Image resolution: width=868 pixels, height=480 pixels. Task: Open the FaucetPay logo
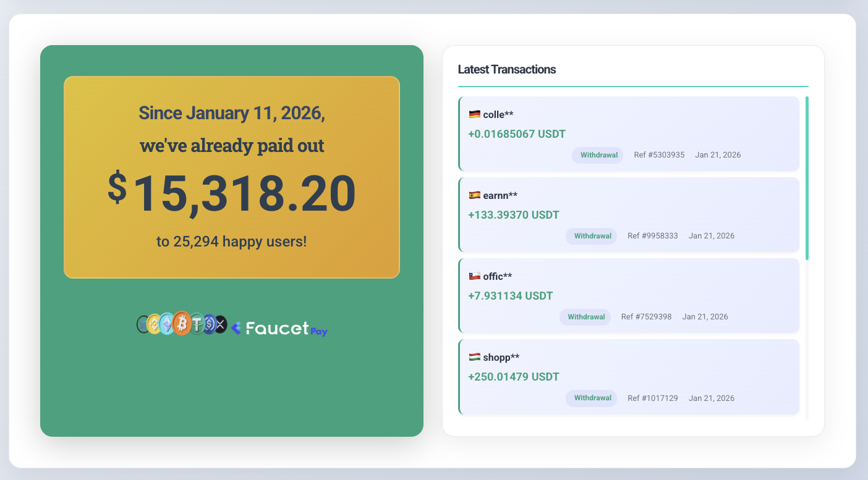tap(279, 329)
